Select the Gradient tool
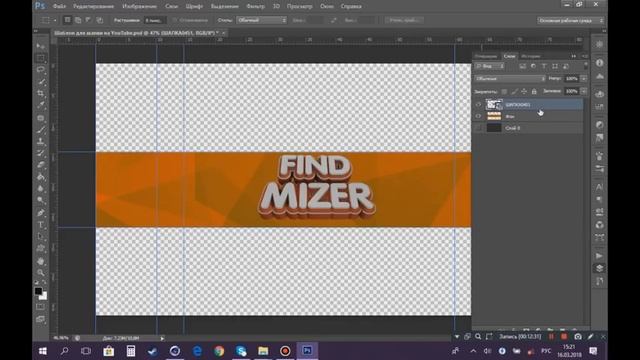This screenshot has height=360, width=640. (x=40, y=177)
